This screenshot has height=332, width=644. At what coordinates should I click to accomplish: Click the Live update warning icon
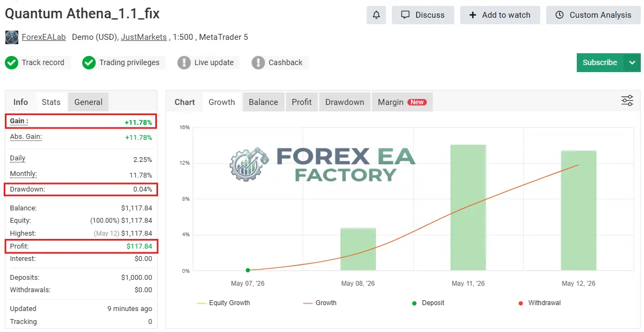click(x=184, y=63)
